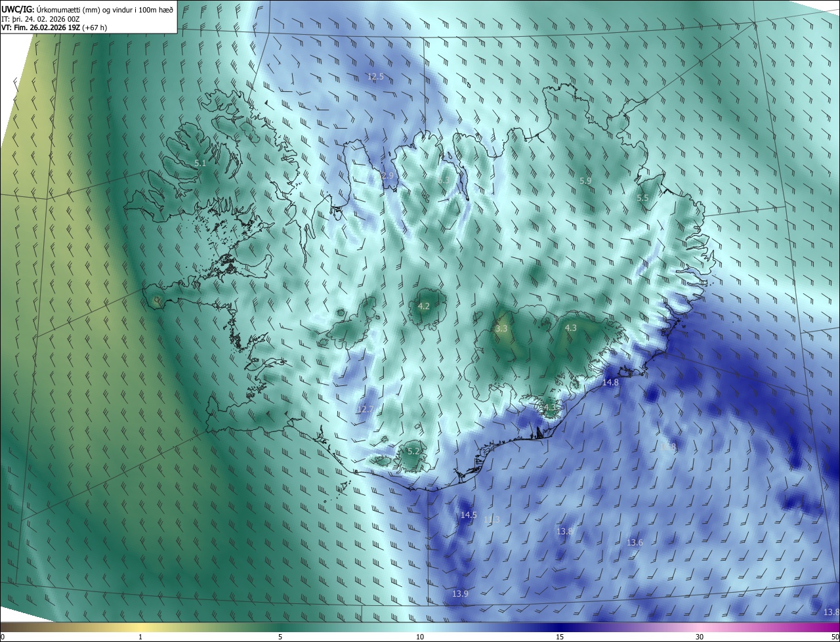Screen dimensions: 840x642
Task: Click the 14.8 value label
Action: 610,382
